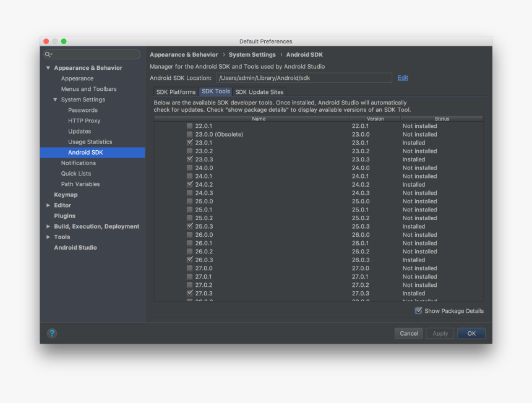Click version cell 25.0.2
This screenshot has width=532, height=403.
coord(360,218)
